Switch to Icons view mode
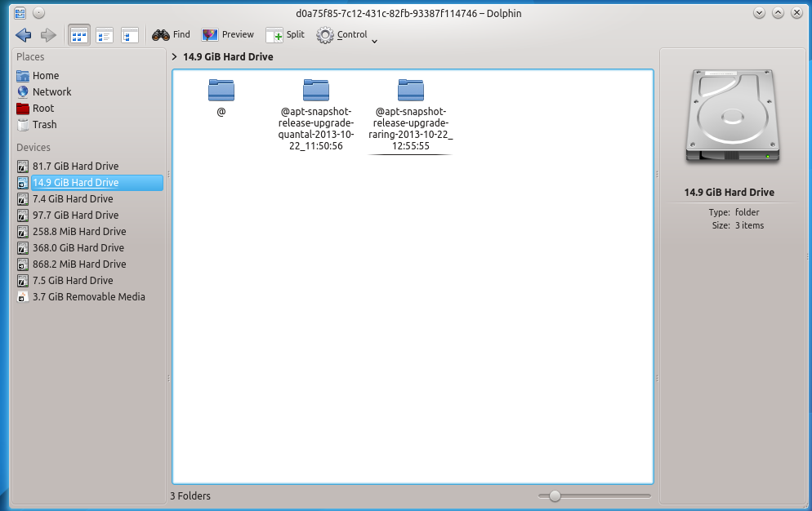 [x=79, y=35]
